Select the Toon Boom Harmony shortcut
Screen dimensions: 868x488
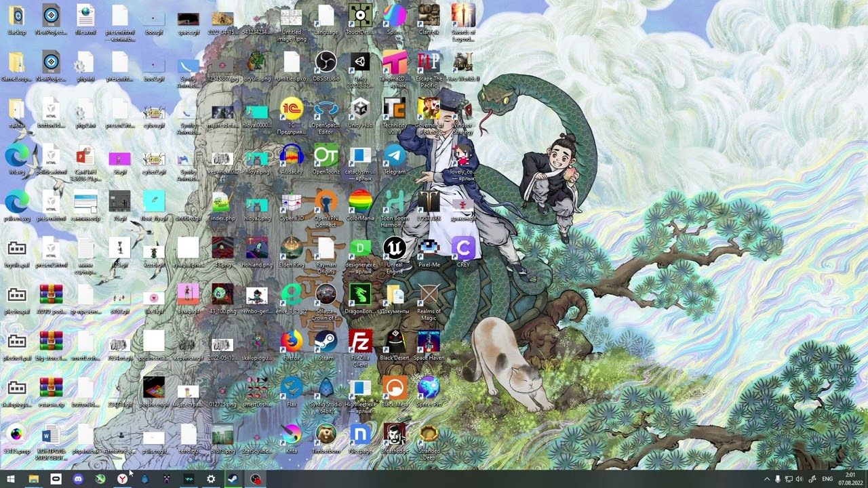point(395,209)
